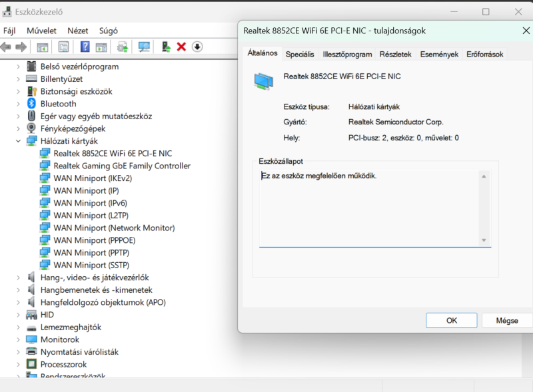Image resolution: width=533 pixels, height=392 pixels.
Task: Click the Hálózati kártyák network icon
Action: tap(31, 140)
